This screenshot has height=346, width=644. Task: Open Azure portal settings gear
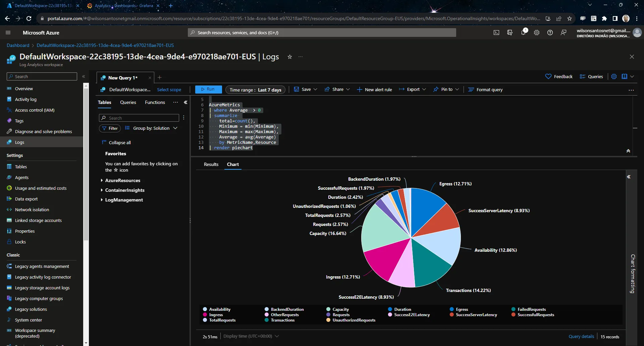(537, 33)
